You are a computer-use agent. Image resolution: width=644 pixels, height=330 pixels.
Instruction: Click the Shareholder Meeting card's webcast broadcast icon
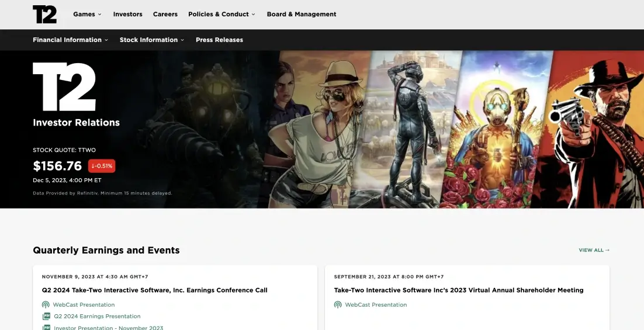tap(338, 304)
